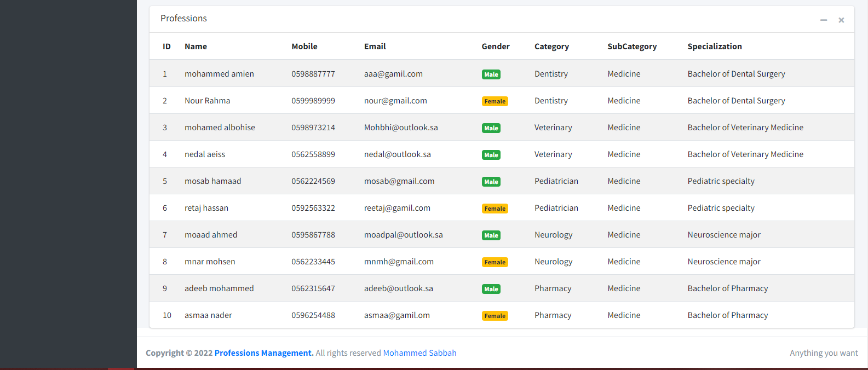Open the Professions Management footer link
The width and height of the screenshot is (868, 370).
click(x=264, y=353)
